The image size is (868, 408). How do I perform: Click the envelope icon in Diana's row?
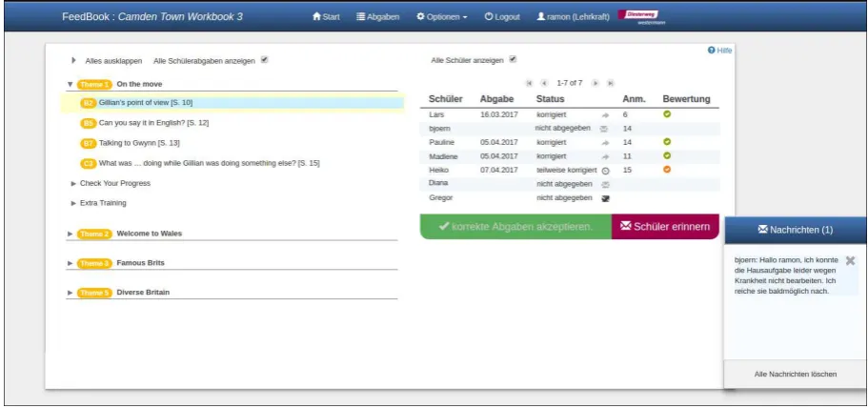point(605,184)
